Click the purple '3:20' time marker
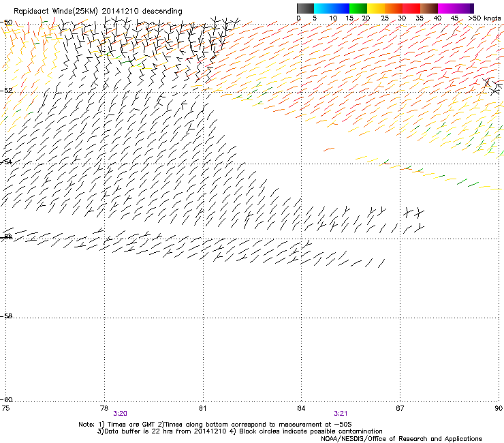The width and height of the screenshot is (504, 443). (121, 414)
